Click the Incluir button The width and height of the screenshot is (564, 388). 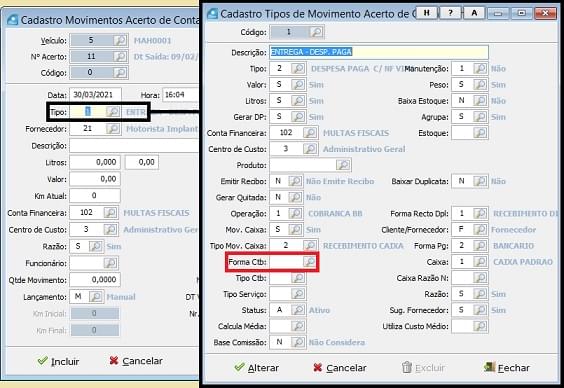click(x=58, y=361)
